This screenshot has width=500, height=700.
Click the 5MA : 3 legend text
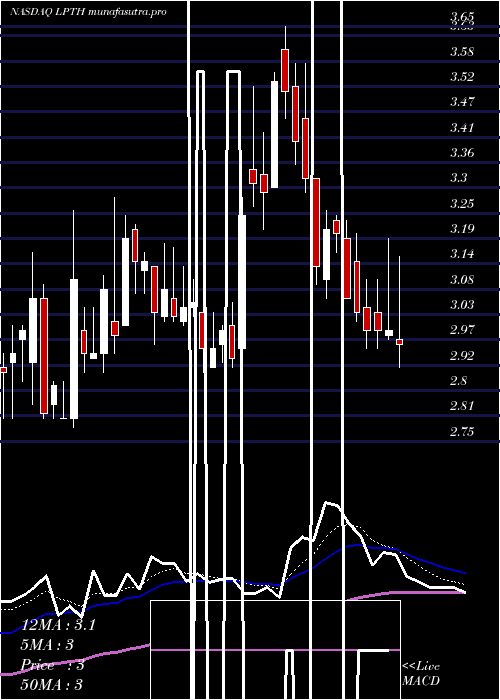coord(47,645)
